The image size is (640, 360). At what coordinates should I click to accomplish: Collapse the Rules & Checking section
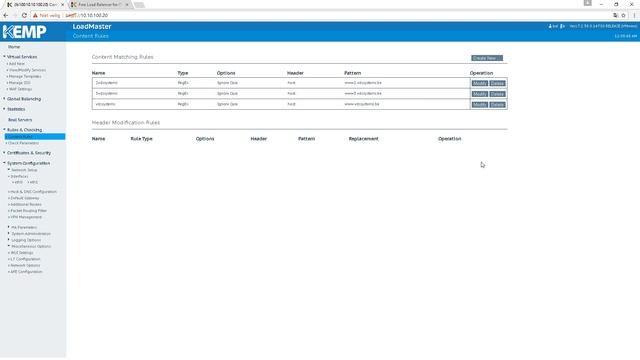point(24,130)
